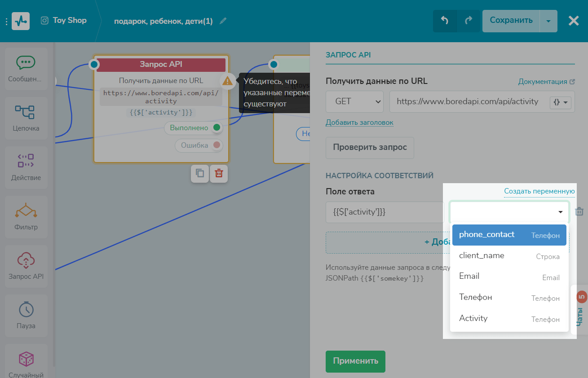This screenshot has height=378, width=588.
Task: Click pencil icon to rename the flow
Action: coord(223,21)
